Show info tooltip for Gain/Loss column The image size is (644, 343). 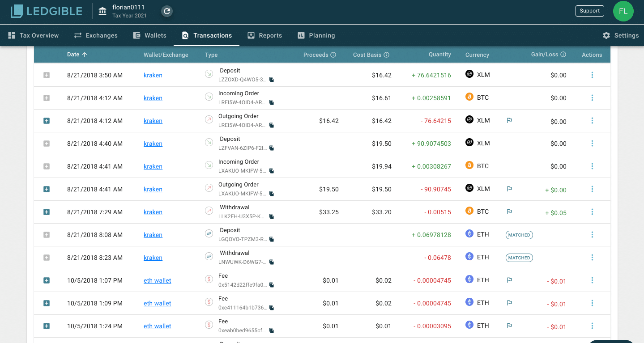(x=563, y=55)
